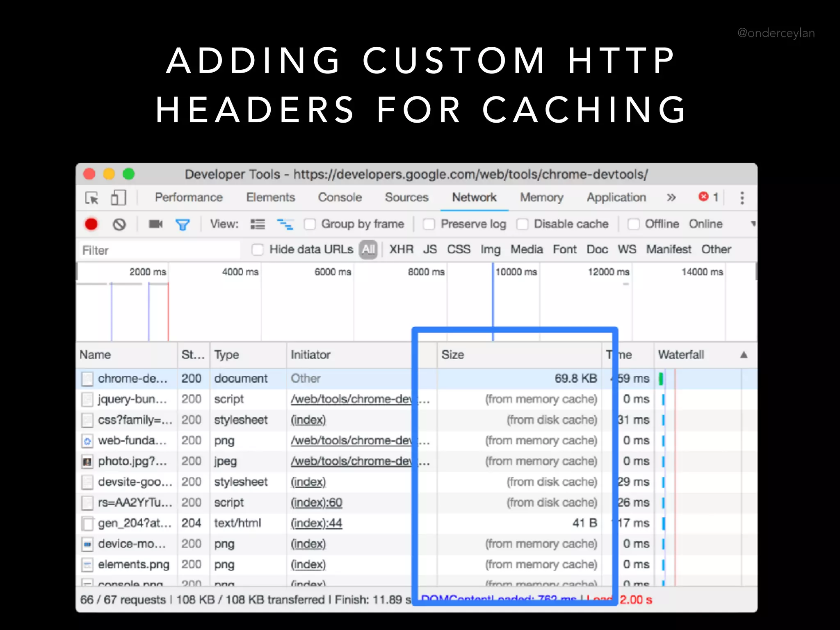
Task: Select the inspect element cursor icon
Action: 92,198
